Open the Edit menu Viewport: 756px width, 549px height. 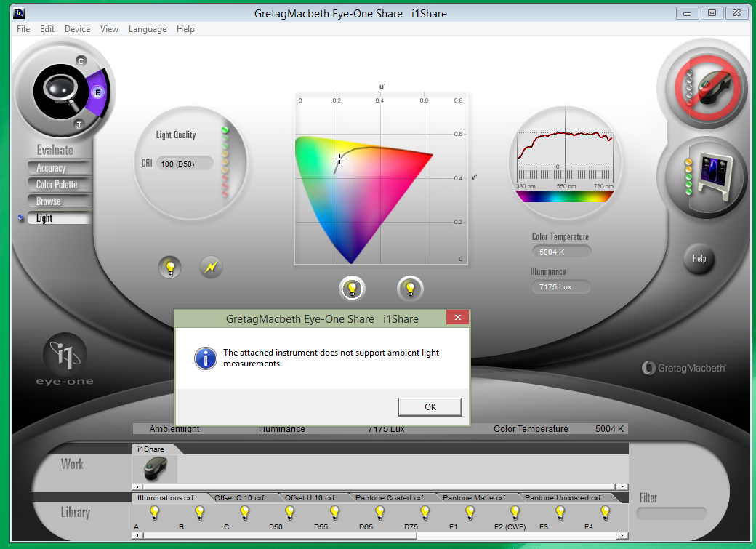click(x=47, y=29)
